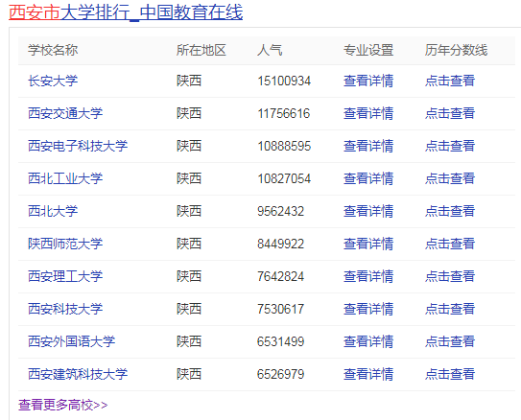View 点击查看 score lines for 西北工业大学
This screenshot has width=521, height=420.
[x=450, y=178]
